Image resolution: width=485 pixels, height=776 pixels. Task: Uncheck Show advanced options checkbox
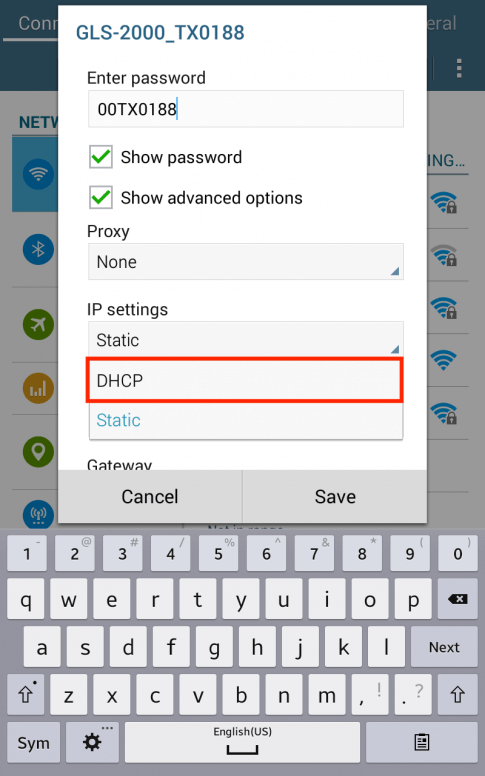(x=101, y=197)
